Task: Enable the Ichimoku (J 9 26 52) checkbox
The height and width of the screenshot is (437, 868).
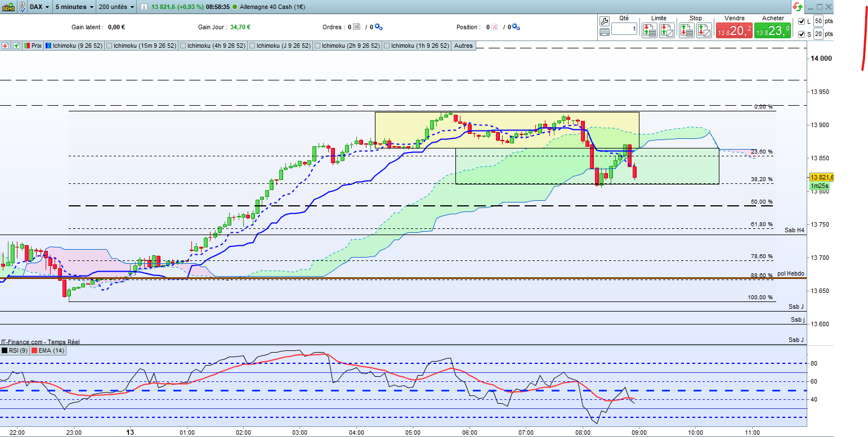Action: [x=252, y=46]
